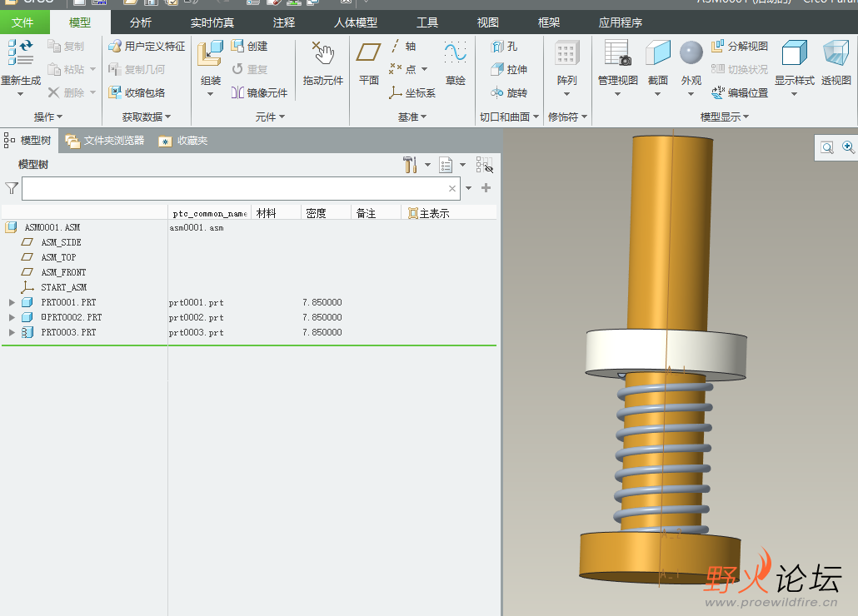
Task: Open the 切口和曲面 group dropdown
Action: click(x=510, y=117)
